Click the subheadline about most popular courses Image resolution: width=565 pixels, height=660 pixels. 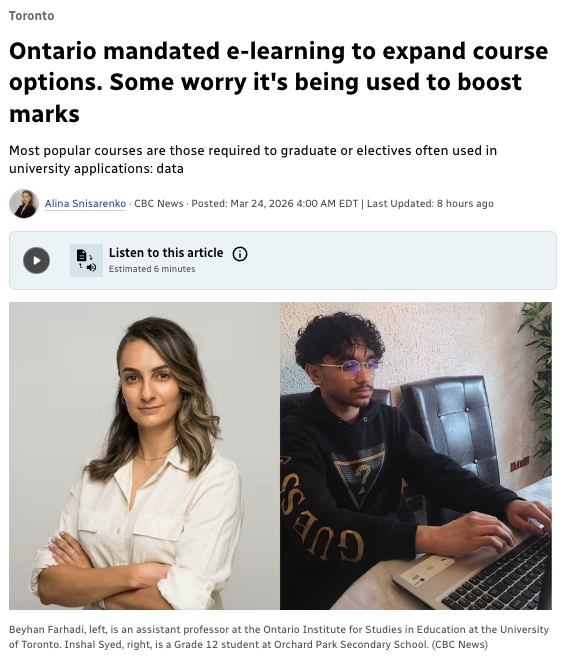pyautogui.click(x=253, y=160)
